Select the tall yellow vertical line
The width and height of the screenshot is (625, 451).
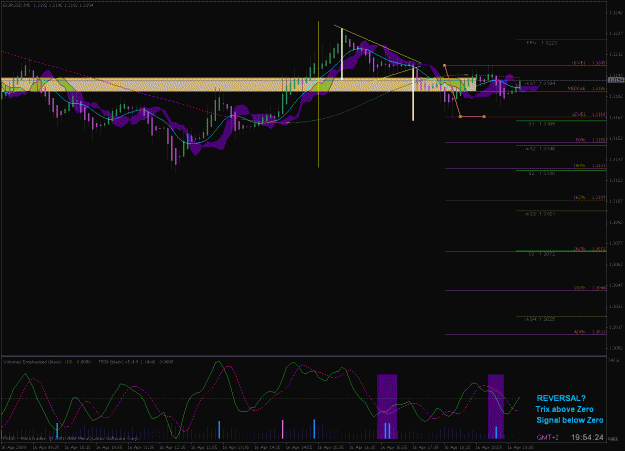coord(318,95)
